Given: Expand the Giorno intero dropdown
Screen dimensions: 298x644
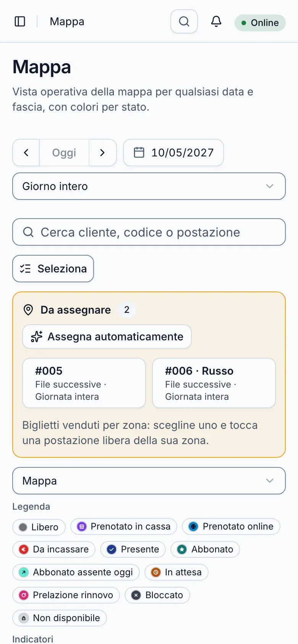Looking at the screenshot, I should tap(149, 186).
